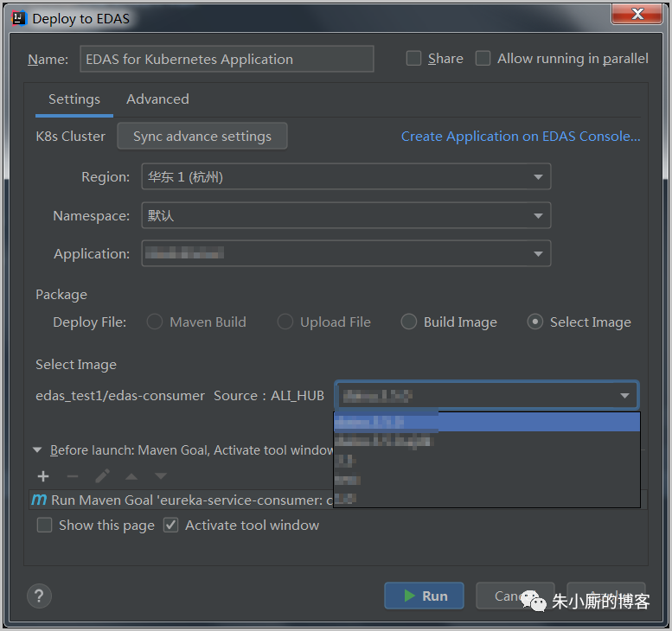Click the remove (−) before-launch task icon

pyautogui.click(x=73, y=476)
